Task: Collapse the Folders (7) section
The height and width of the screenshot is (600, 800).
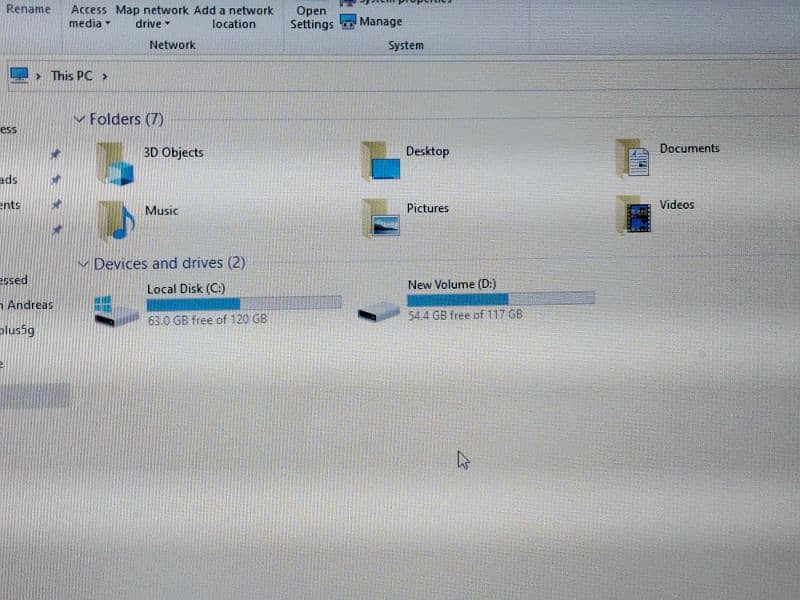Action: tap(80, 119)
